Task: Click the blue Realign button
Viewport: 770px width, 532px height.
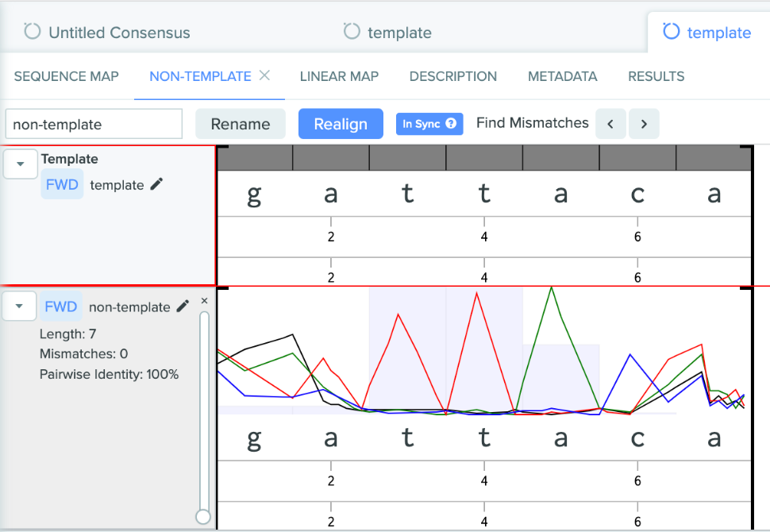Action: (x=341, y=124)
